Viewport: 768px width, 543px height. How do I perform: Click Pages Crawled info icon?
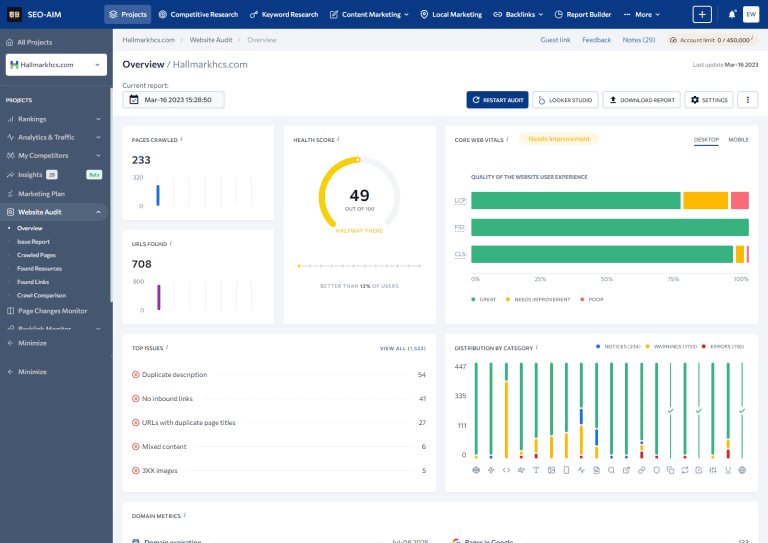pos(182,139)
